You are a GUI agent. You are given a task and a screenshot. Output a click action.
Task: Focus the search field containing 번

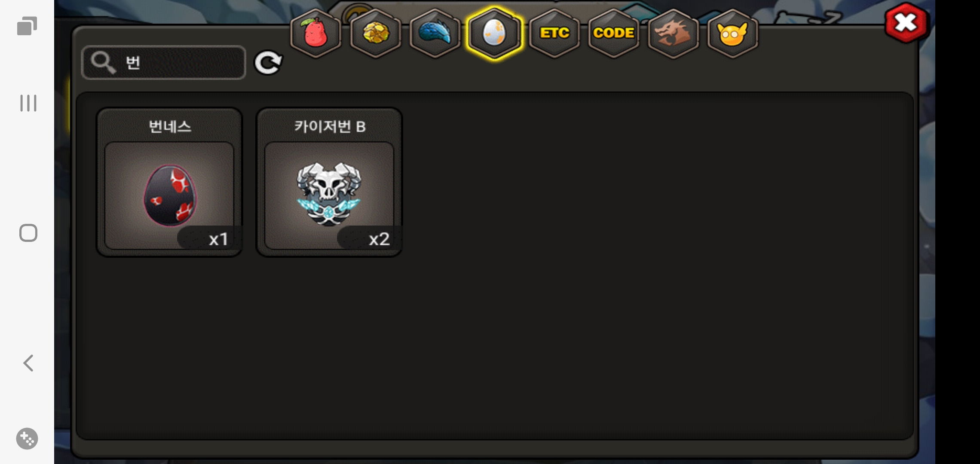pyautogui.click(x=164, y=63)
